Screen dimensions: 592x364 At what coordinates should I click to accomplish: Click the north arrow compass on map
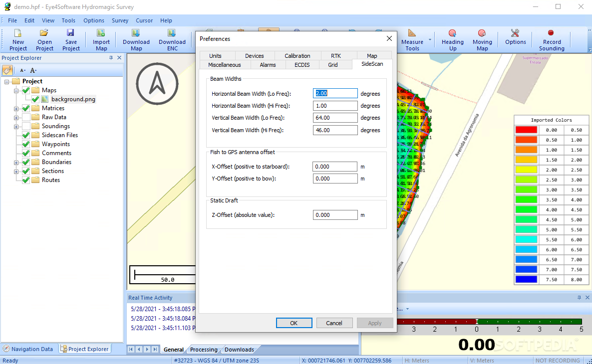(157, 84)
